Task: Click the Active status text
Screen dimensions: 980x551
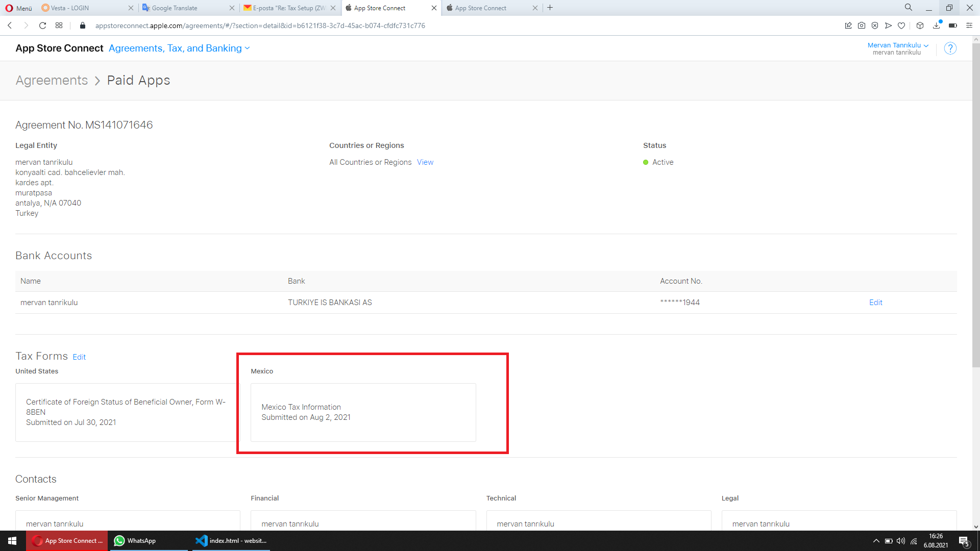Action: (663, 162)
